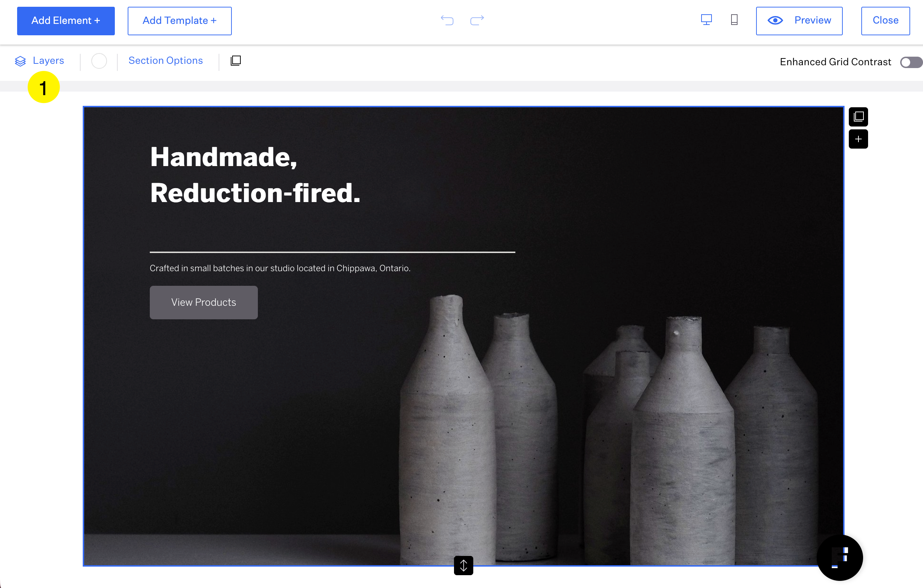This screenshot has width=923, height=588.
Task: Click the white circle color swatch
Action: (x=99, y=61)
